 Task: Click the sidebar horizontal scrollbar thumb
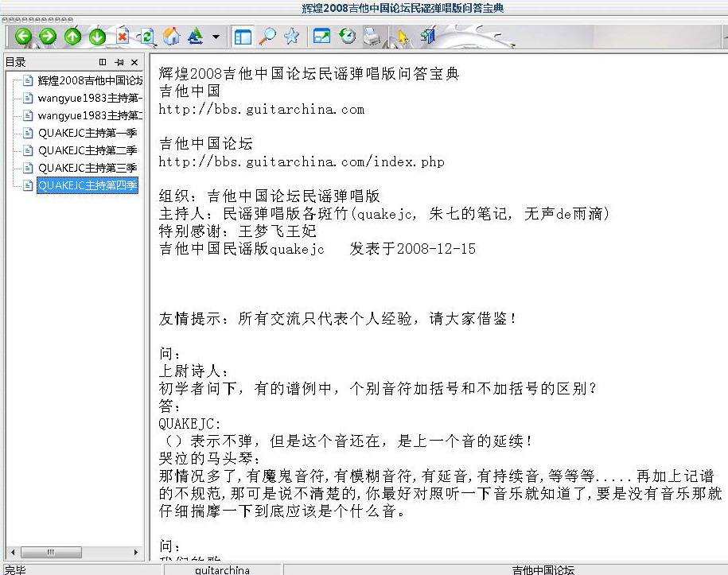click(51, 552)
